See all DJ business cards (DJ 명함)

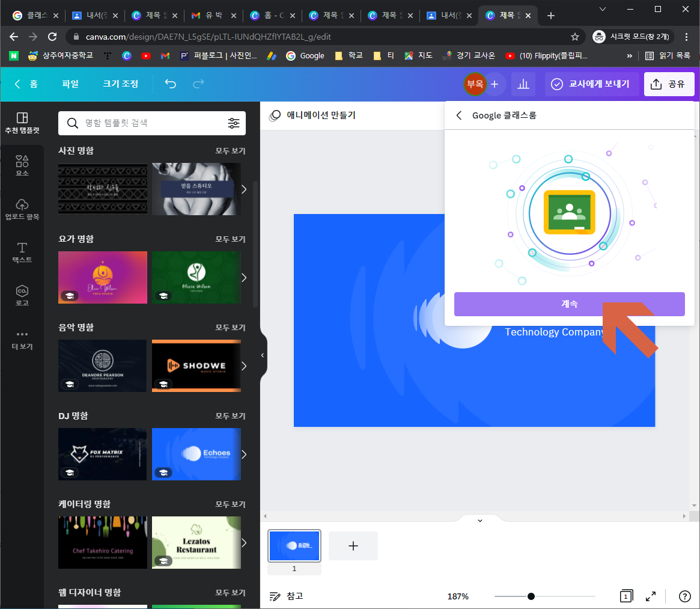click(x=230, y=416)
